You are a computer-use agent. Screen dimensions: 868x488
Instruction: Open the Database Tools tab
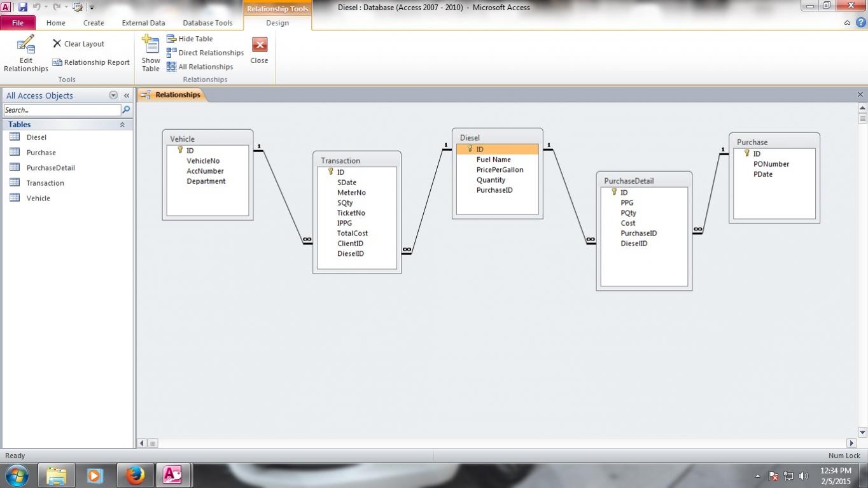[x=207, y=23]
